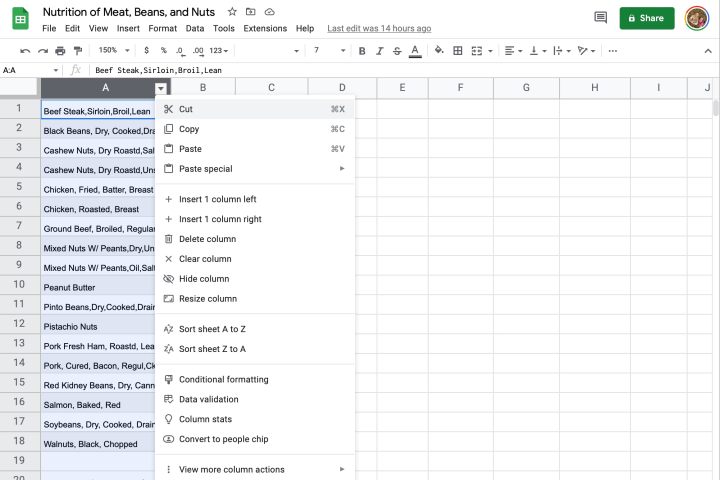Open the comment history icon

[600, 18]
